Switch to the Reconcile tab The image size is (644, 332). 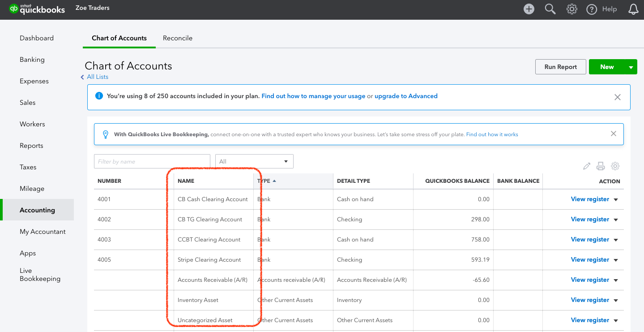178,38
